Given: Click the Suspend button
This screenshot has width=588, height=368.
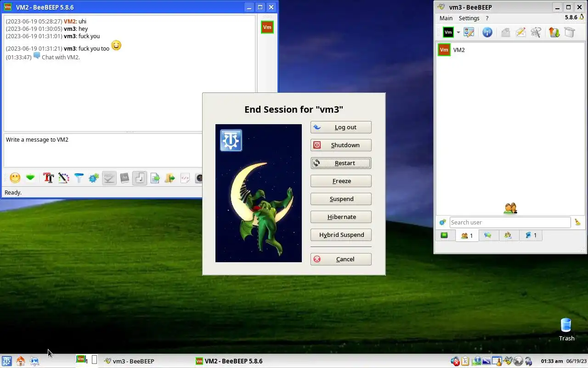Looking at the screenshot, I should point(341,199).
